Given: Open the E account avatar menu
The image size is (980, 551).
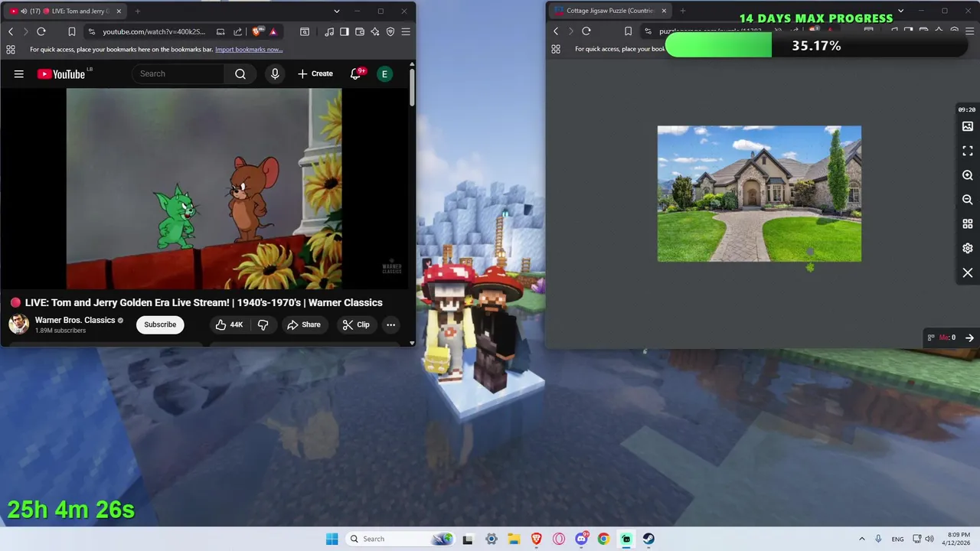Looking at the screenshot, I should 384,73.
